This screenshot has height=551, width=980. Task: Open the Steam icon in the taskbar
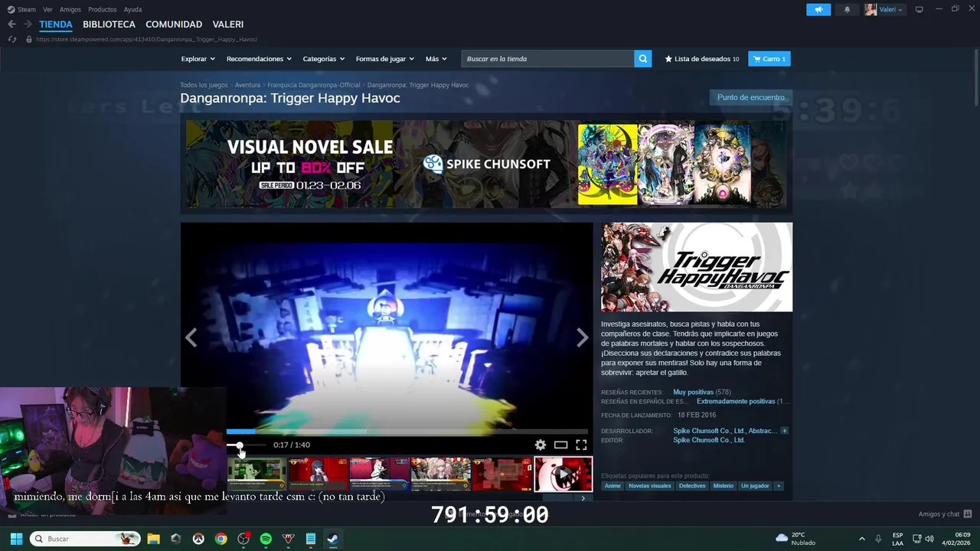tap(333, 539)
